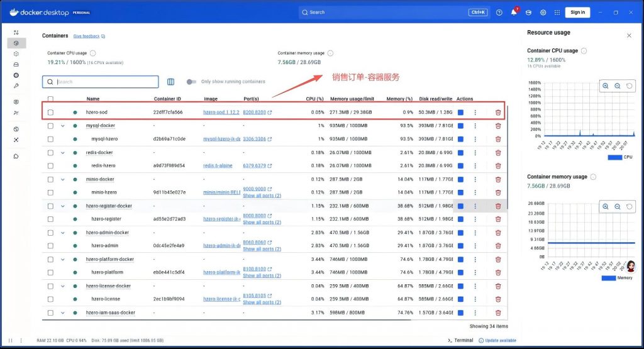The height and width of the screenshot is (349, 644).
Task: Delete the hzero-sod container with trash icon
Action: point(498,113)
